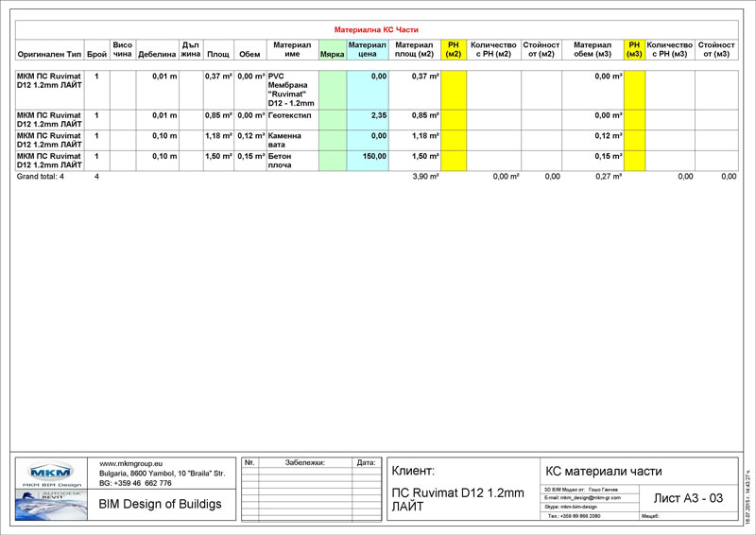Click the 'Количество с РН (м2)' header
The image size is (756, 535).
pos(493,49)
